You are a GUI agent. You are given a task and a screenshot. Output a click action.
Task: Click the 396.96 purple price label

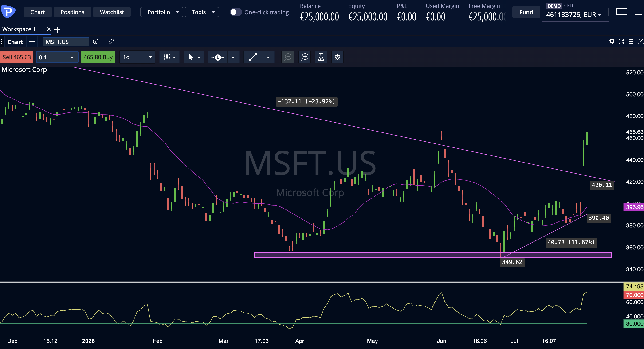coord(634,207)
